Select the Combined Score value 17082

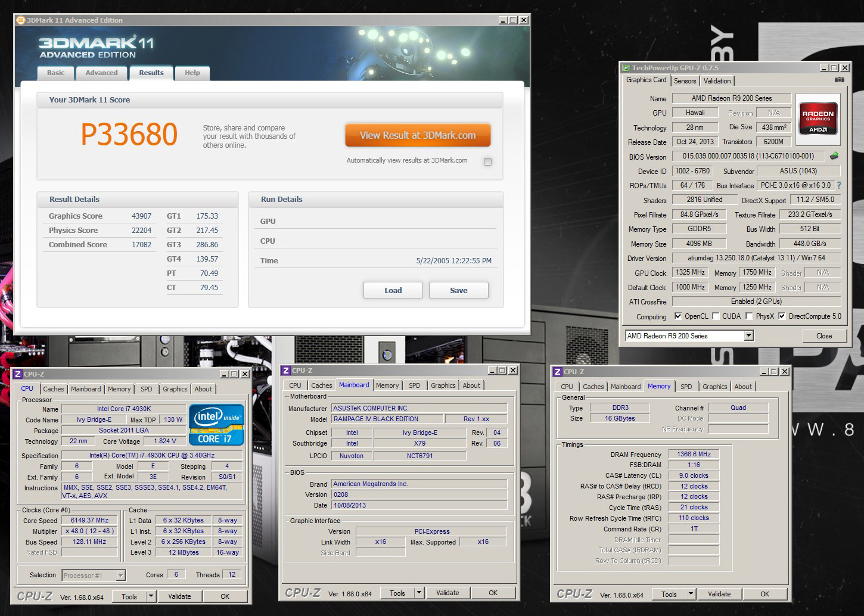click(x=141, y=245)
